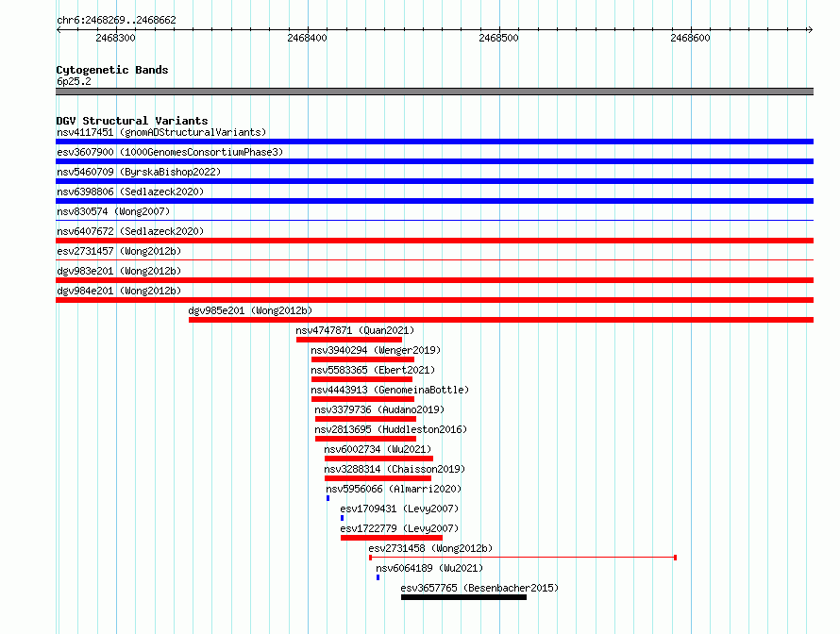Click the gray 6p25.2 cytogenetic band bar

point(434,92)
